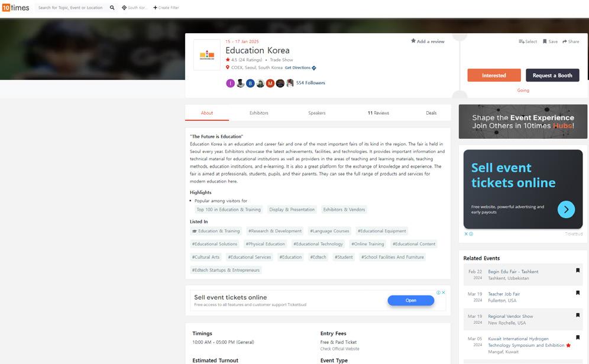The image size is (589, 364).
Task: Click the purple 'I' follower avatar
Action: tap(230, 83)
